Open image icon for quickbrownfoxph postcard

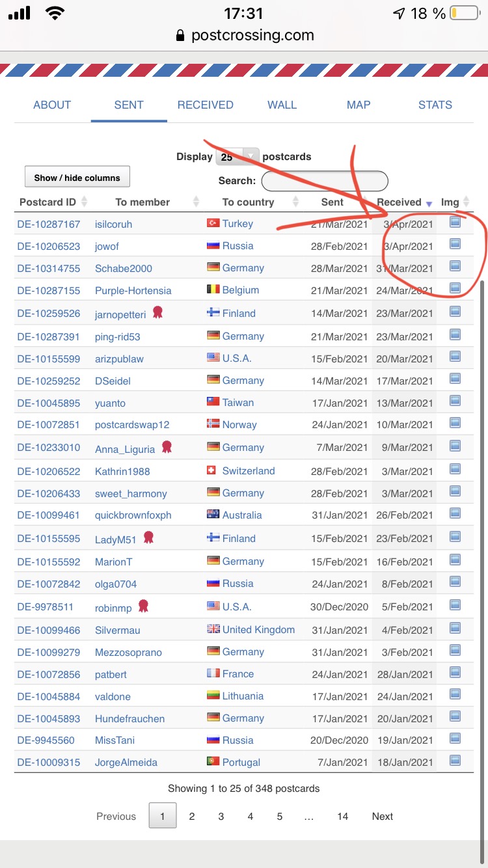[455, 514]
